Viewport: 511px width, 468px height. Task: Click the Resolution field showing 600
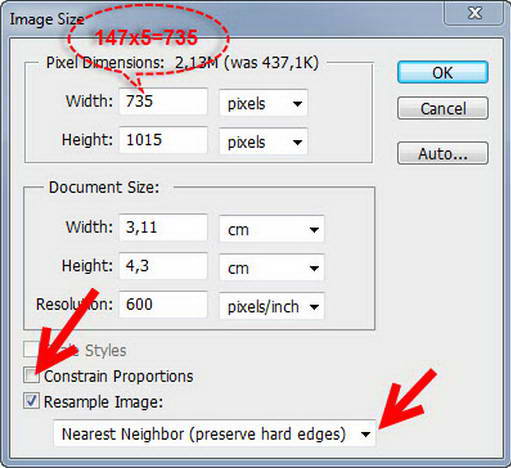(163, 304)
